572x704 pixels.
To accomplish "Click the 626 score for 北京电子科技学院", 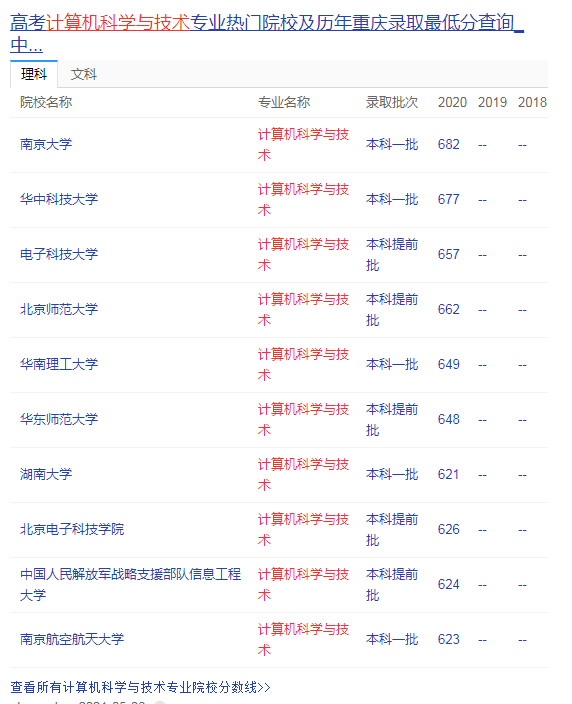I will coord(449,529).
